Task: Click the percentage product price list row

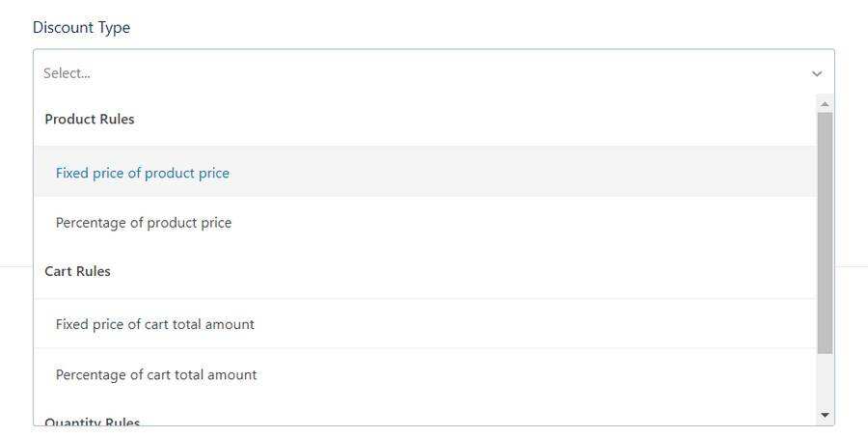Action: [x=424, y=223]
